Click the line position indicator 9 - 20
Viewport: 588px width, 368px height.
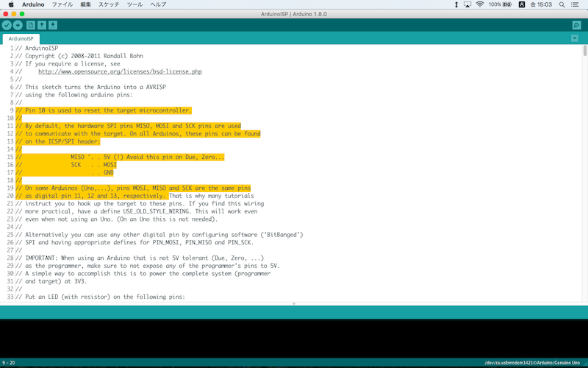point(8,363)
